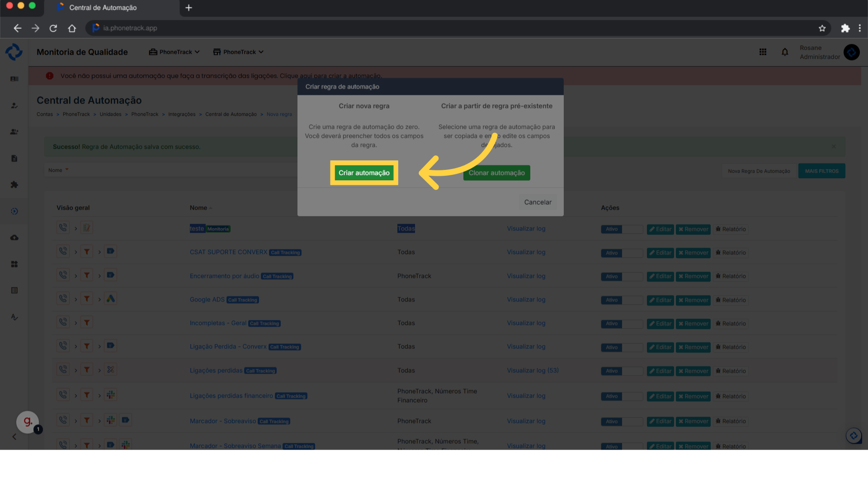Click the Grammarly-style g badge

(28, 422)
